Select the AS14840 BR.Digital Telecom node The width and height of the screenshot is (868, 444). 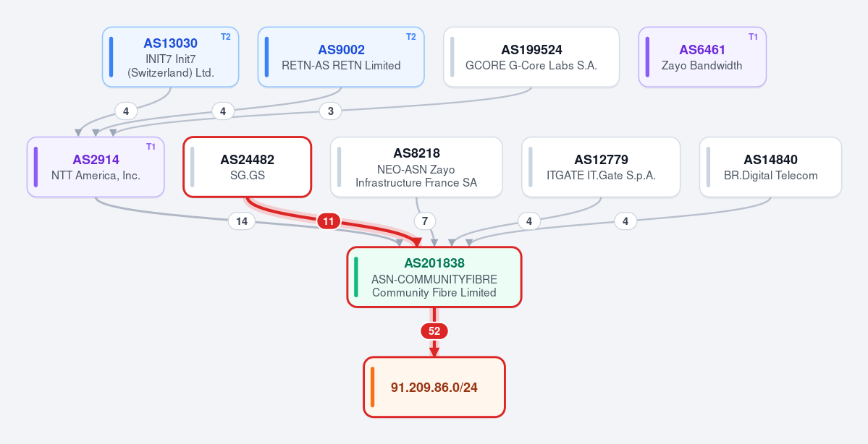tap(770, 167)
